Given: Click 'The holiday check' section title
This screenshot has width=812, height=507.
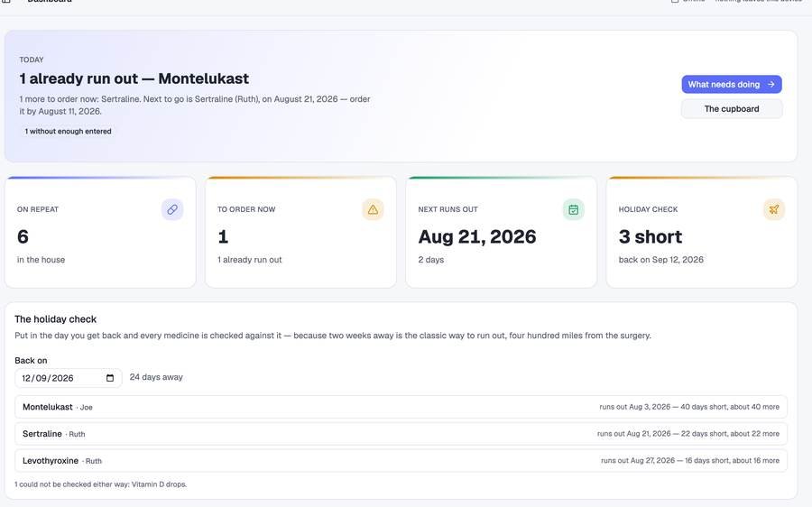Looking at the screenshot, I should tap(55, 319).
